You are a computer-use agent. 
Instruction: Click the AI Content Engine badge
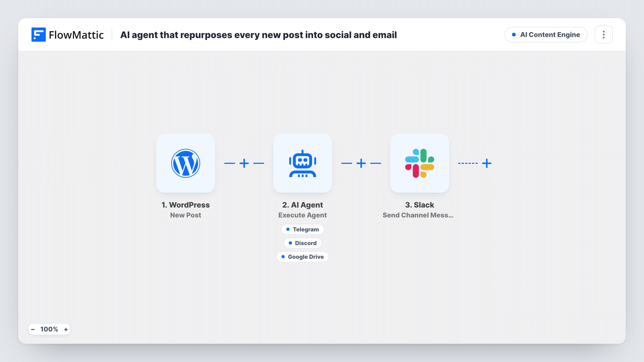click(546, 35)
